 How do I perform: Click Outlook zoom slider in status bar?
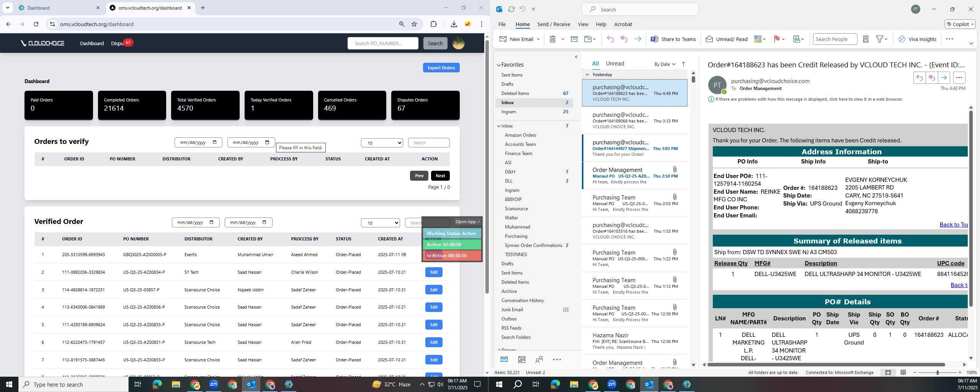[938, 372]
